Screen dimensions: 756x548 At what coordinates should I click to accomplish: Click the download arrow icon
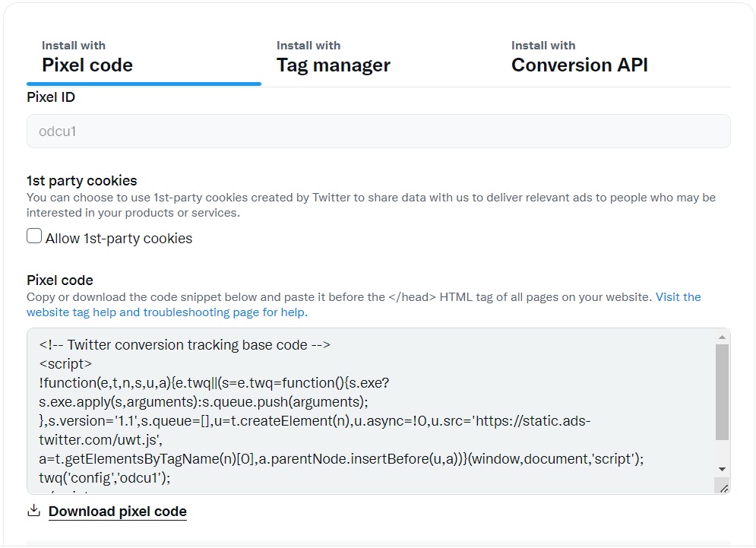tap(33, 510)
